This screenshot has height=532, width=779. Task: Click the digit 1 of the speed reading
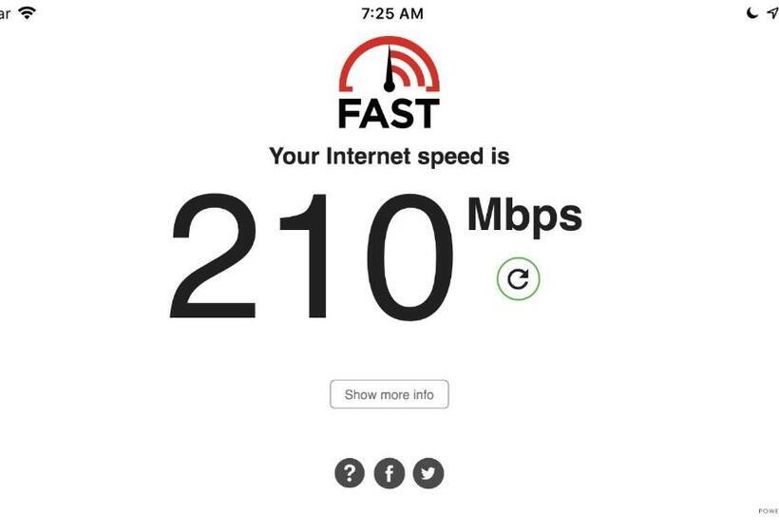304,256
